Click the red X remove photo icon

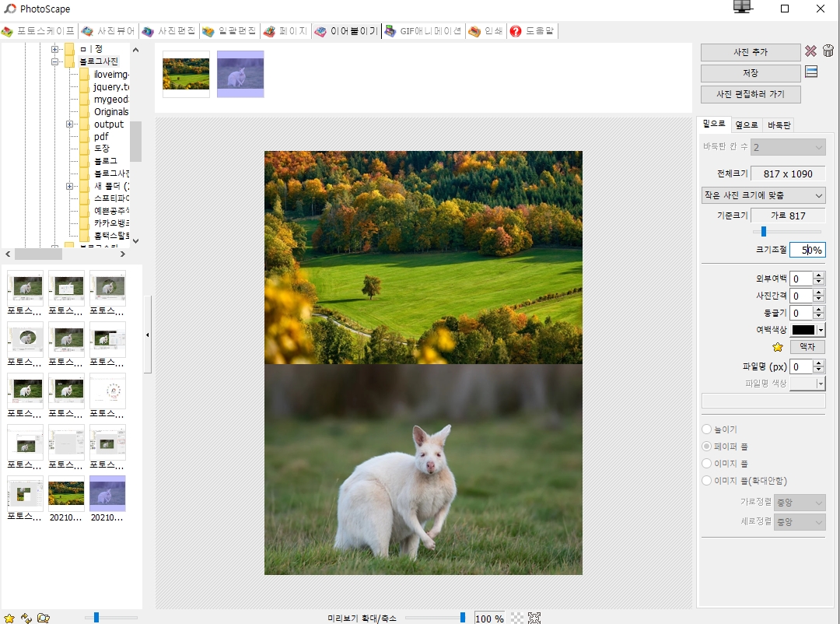810,51
